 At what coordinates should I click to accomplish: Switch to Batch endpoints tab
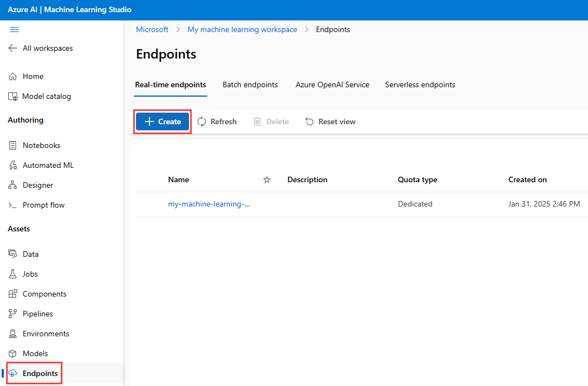[250, 84]
